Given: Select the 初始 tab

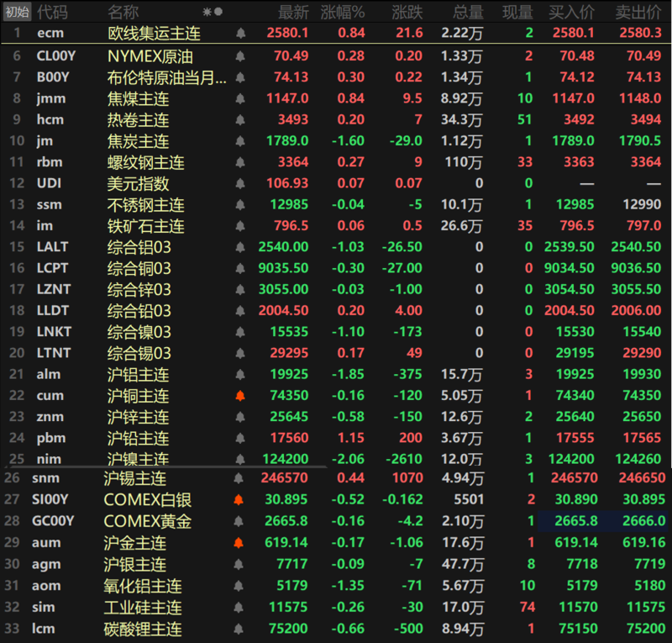Looking at the screenshot, I should pos(17,12).
